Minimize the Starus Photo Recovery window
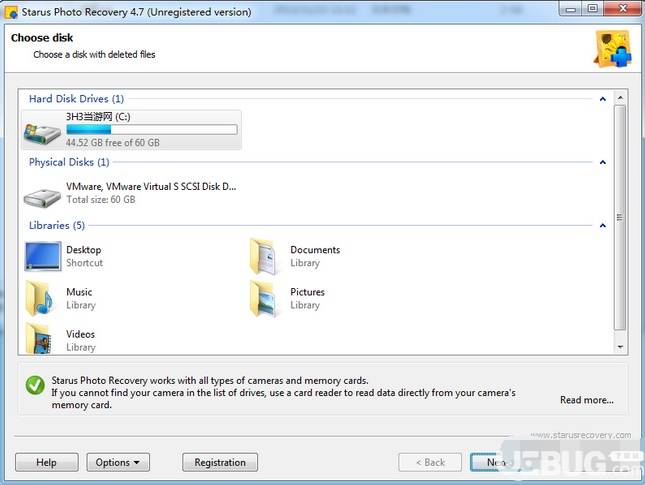 pos(571,9)
